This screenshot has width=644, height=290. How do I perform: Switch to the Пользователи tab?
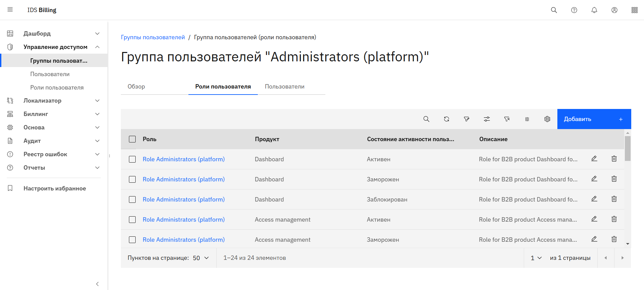284,86
